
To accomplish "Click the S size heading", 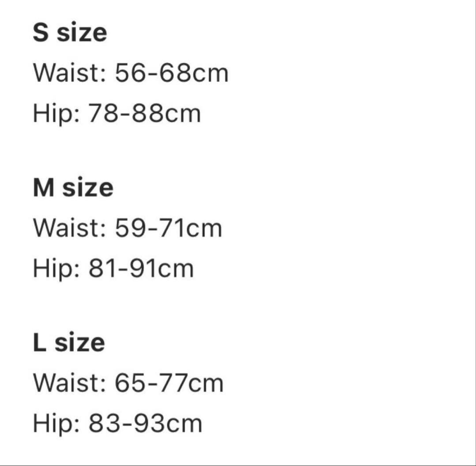I will click(x=70, y=33).
